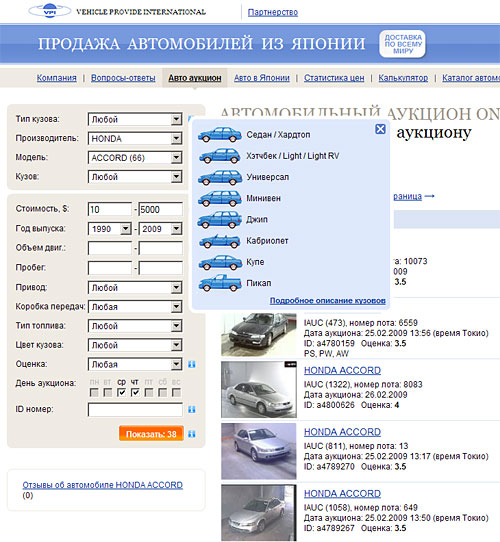This screenshot has height=542, width=500.
Task: Open the Коробка передач dropdown
Action: tap(135, 307)
